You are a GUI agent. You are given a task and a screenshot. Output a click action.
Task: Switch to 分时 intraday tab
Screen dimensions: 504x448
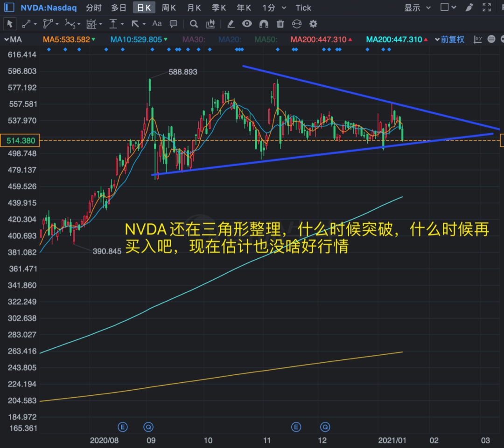point(94,8)
